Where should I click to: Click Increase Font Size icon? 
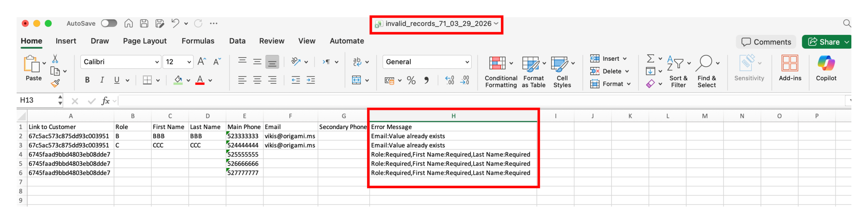[x=202, y=62]
